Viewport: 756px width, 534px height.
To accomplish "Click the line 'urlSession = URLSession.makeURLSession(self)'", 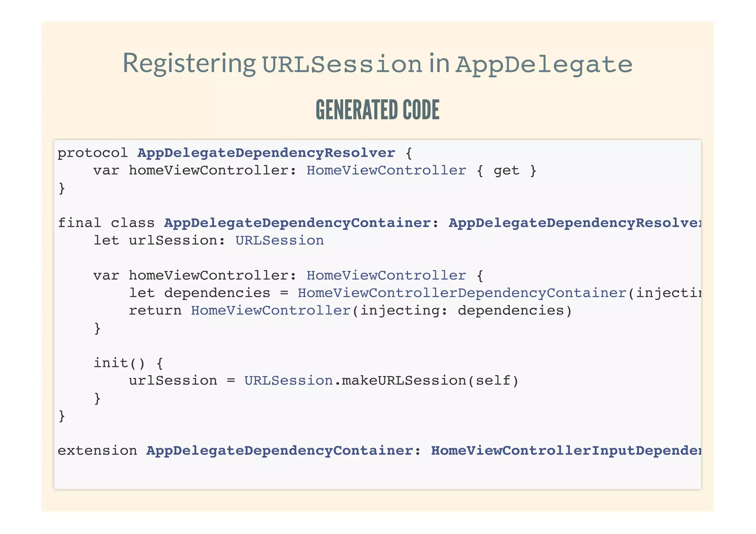I will click(x=324, y=380).
